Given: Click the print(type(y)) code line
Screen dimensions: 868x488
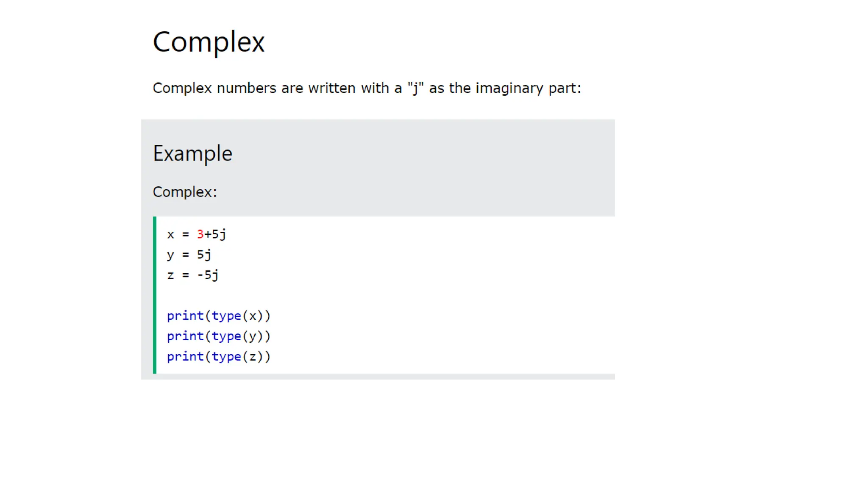Looking at the screenshot, I should (x=219, y=336).
